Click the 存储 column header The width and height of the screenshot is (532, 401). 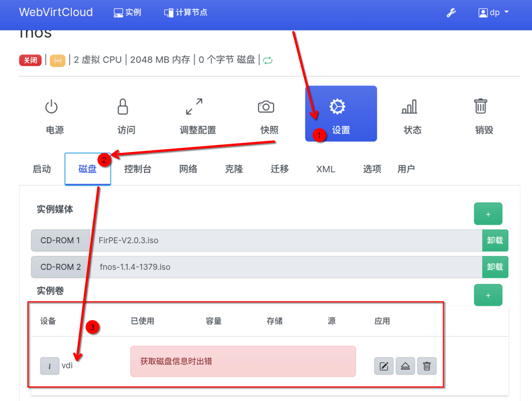[274, 321]
